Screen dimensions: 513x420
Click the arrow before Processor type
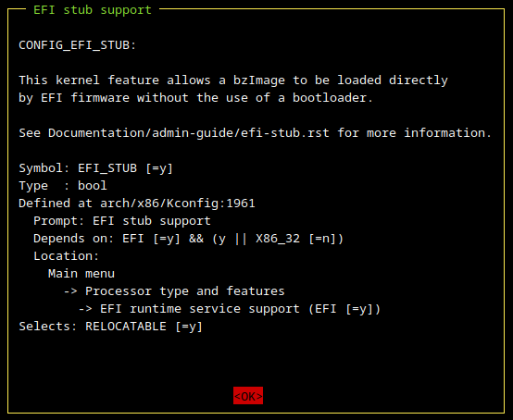tap(70, 291)
